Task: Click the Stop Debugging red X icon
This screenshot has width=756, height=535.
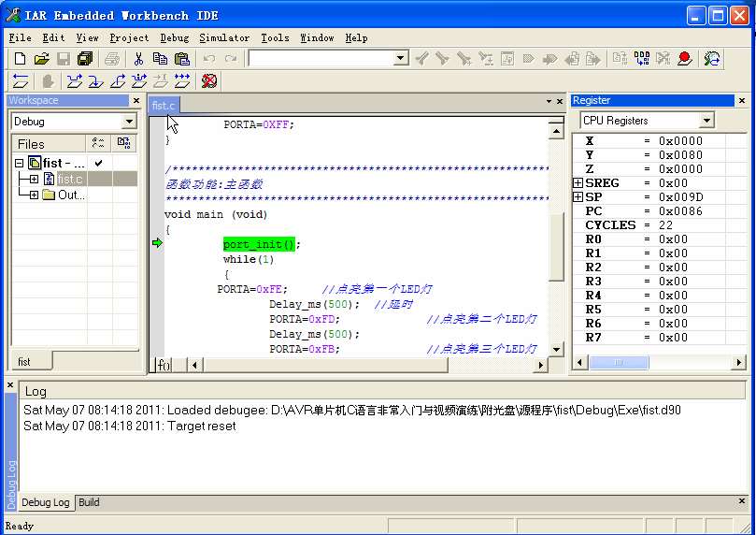Action: [209, 81]
